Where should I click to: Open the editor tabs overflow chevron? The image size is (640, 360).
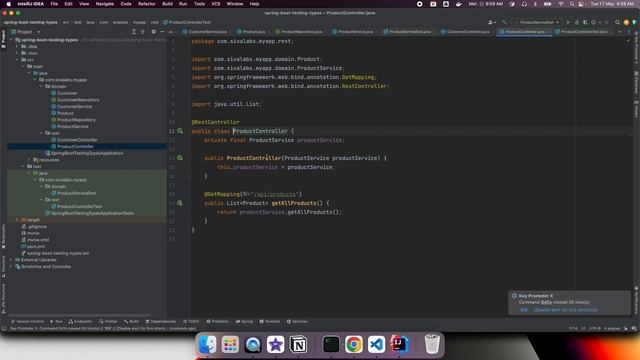click(620, 32)
